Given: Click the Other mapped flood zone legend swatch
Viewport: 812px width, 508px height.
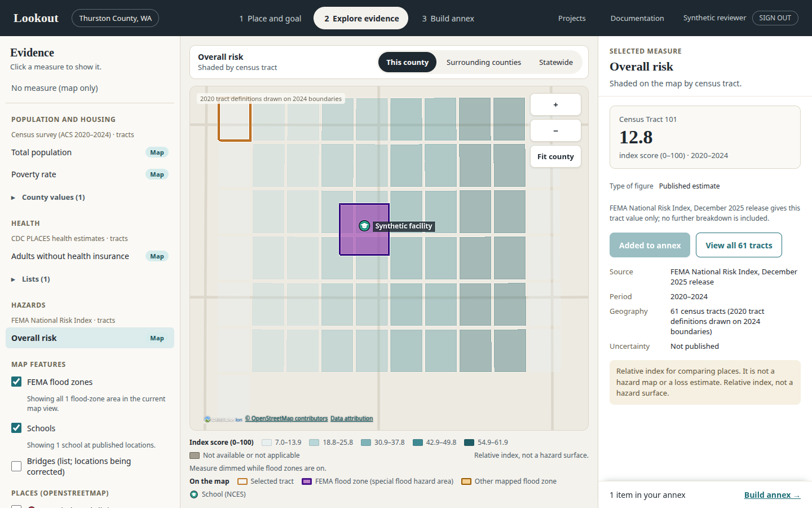Looking at the screenshot, I should [466, 481].
